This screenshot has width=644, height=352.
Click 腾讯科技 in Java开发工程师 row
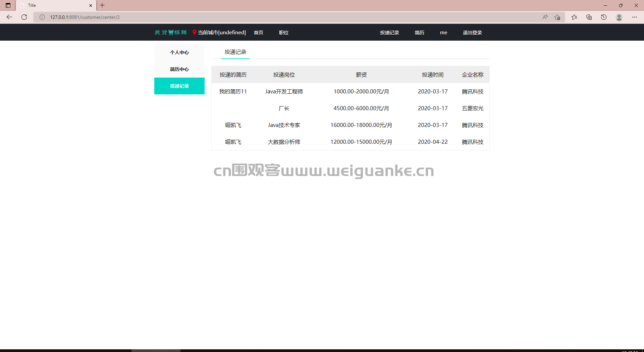[x=473, y=91]
